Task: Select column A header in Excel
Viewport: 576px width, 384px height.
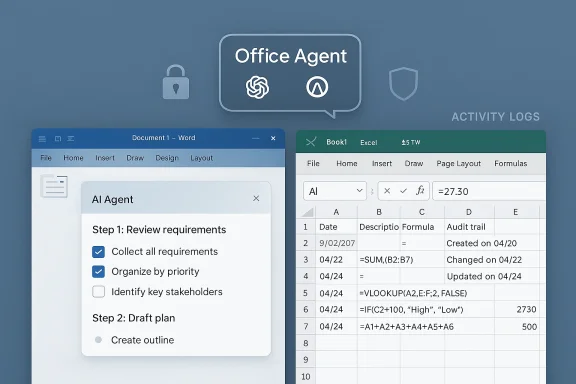Action: point(336,212)
